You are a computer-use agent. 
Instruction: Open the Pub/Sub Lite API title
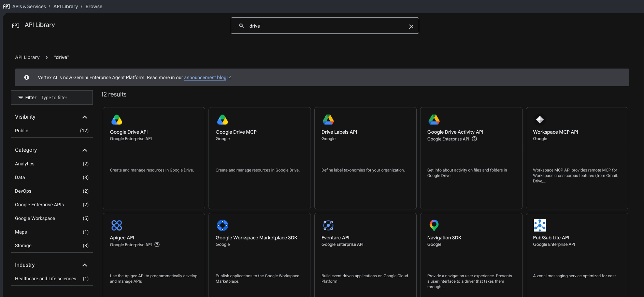click(551, 238)
